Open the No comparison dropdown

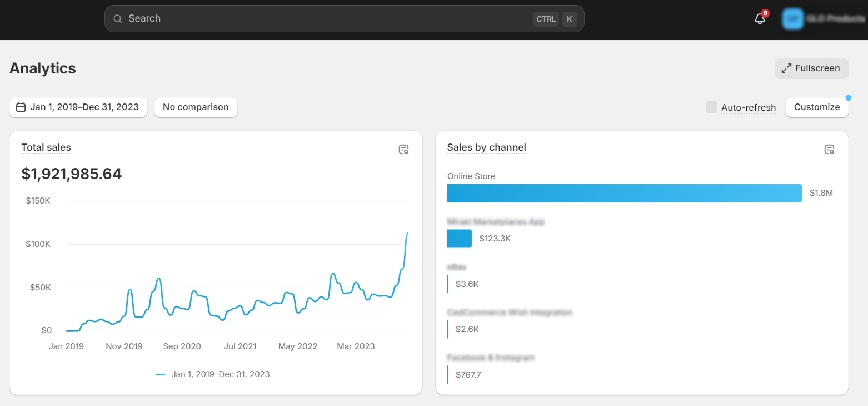pyautogui.click(x=196, y=107)
